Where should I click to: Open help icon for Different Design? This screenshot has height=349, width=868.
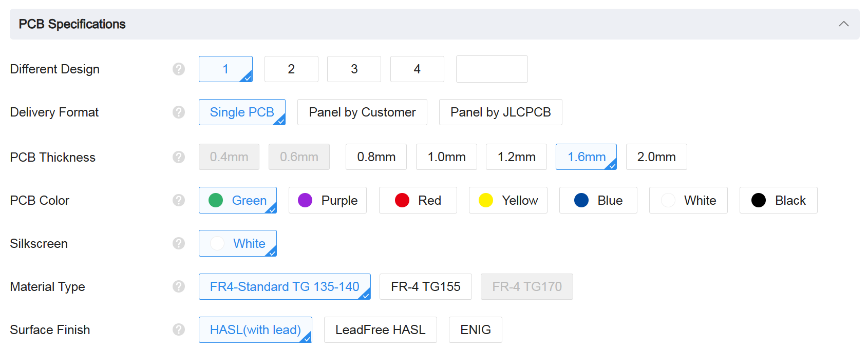(179, 69)
